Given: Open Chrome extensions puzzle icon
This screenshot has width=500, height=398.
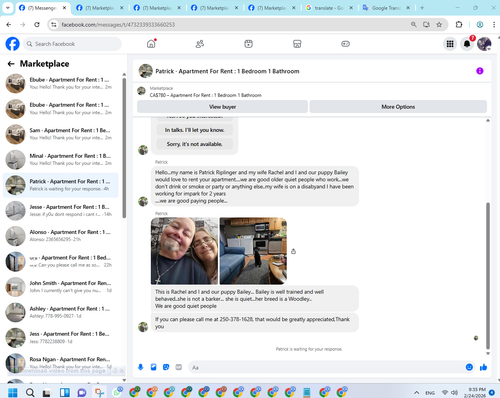Looking at the screenshot, I should coord(459,24).
